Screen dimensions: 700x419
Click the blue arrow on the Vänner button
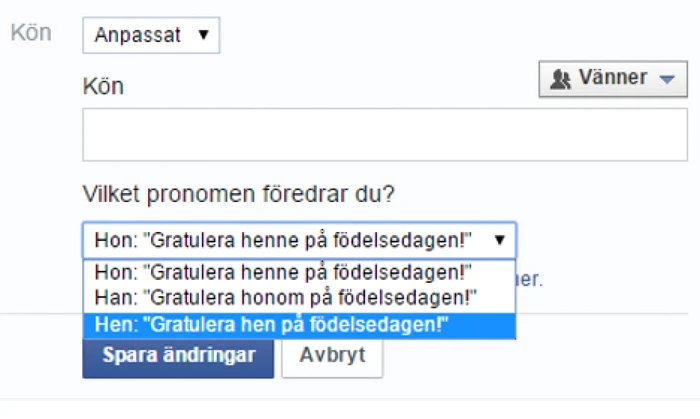tap(667, 79)
